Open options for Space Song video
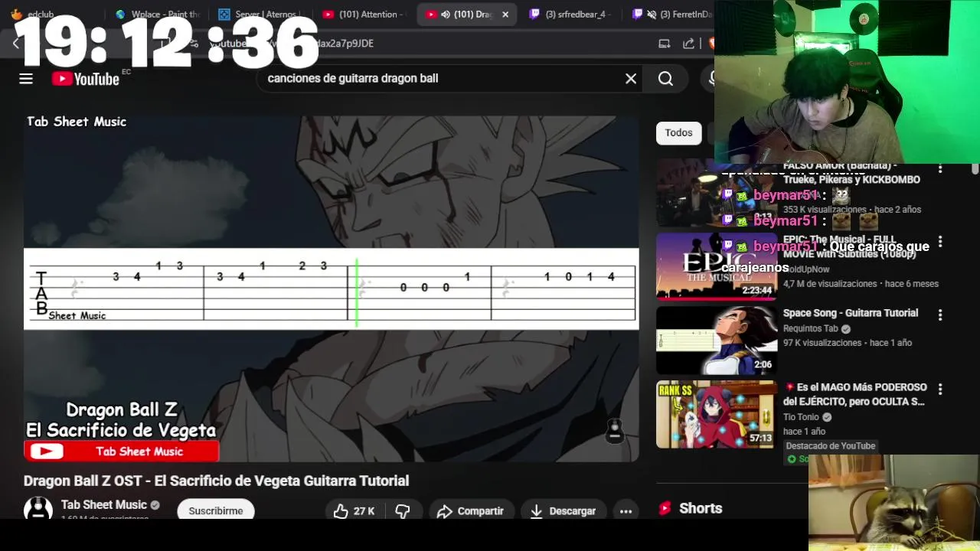This screenshot has height=551, width=980. (940, 315)
